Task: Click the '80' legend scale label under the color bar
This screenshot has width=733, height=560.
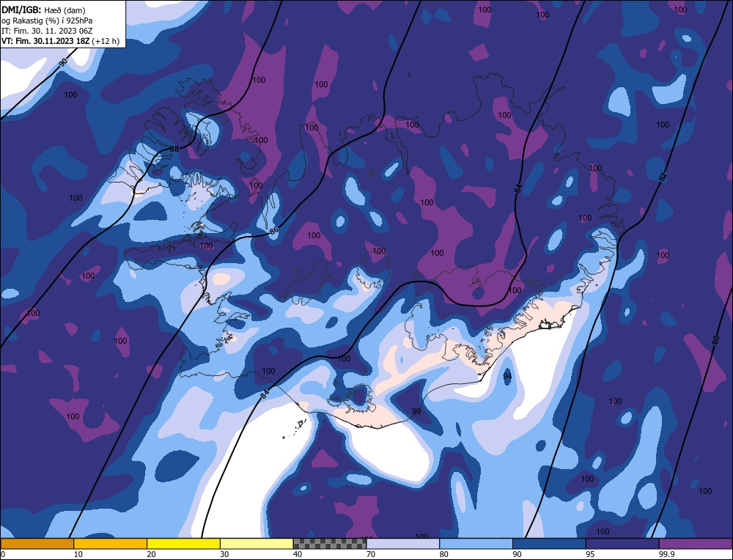Action: click(x=443, y=554)
